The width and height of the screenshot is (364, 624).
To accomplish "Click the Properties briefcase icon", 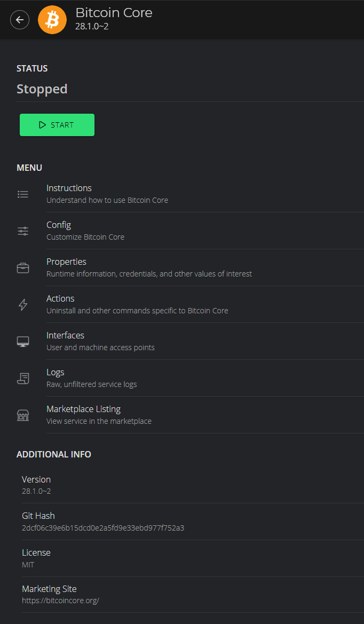I will tap(23, 268).
